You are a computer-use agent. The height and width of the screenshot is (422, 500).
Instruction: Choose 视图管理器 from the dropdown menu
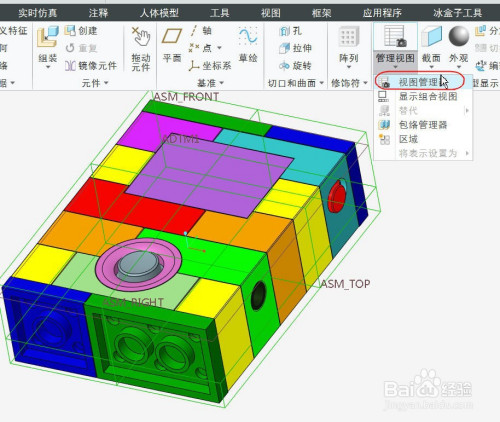tap(423, 82)
